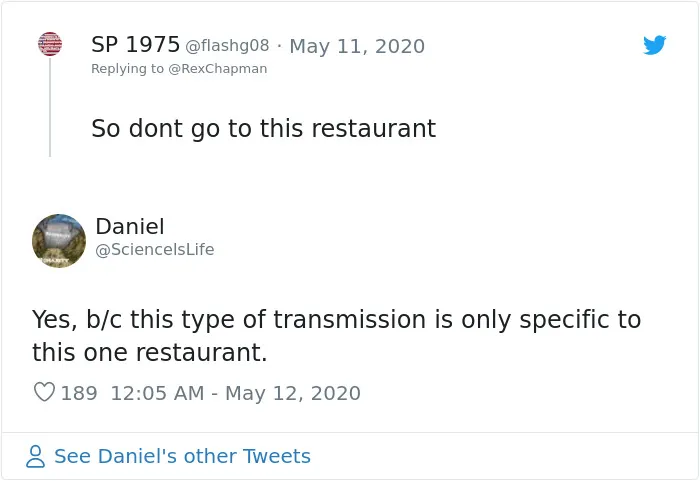Screen dimensions: 700x481
Task: Like the tweet with the heart icon
Action: pos(44,392)
